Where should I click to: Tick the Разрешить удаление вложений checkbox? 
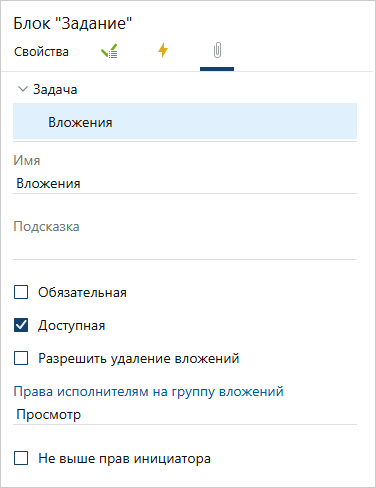point(21,358)
